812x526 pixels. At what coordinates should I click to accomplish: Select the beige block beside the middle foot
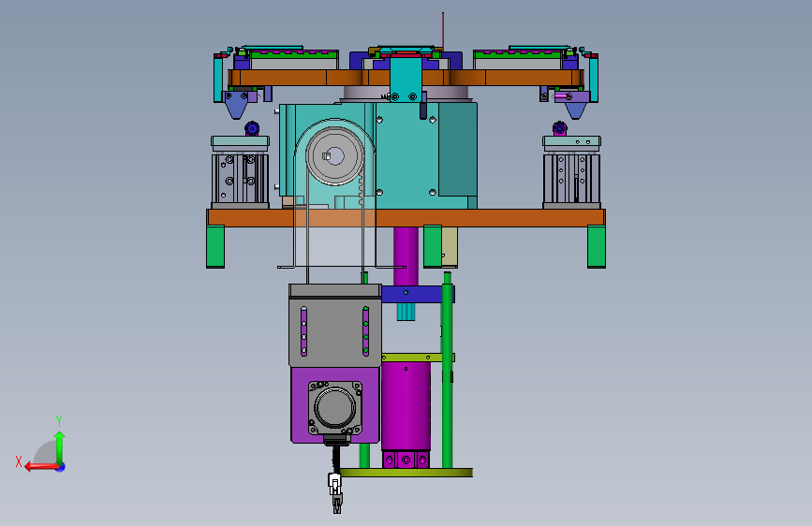tap(450, 247)
